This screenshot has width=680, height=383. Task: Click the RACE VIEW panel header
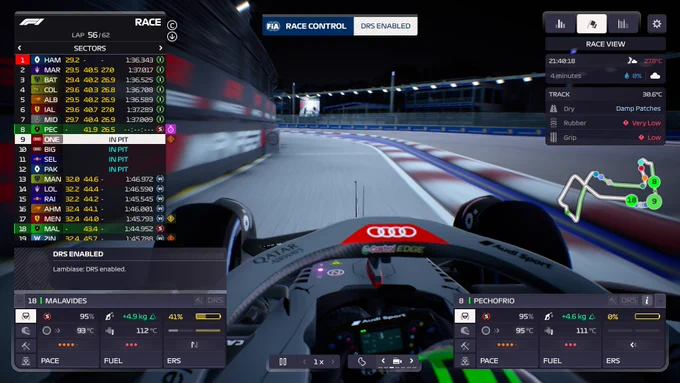(x=605, y=44)
